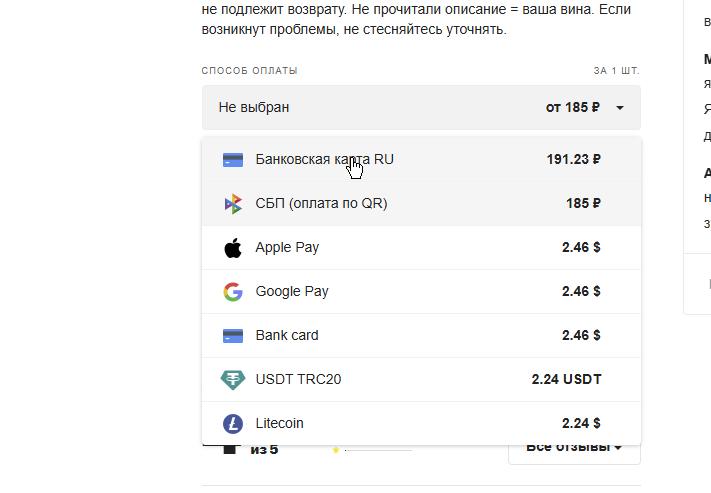The image size is (711, 493).
Task: Click the blue card icon for Банковская карта RU
Action: (233, 160)
